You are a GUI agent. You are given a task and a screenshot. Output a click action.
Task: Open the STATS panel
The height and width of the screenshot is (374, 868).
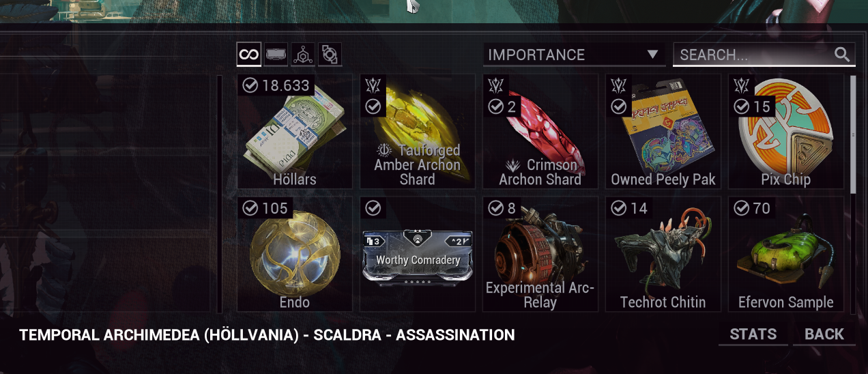753,334
